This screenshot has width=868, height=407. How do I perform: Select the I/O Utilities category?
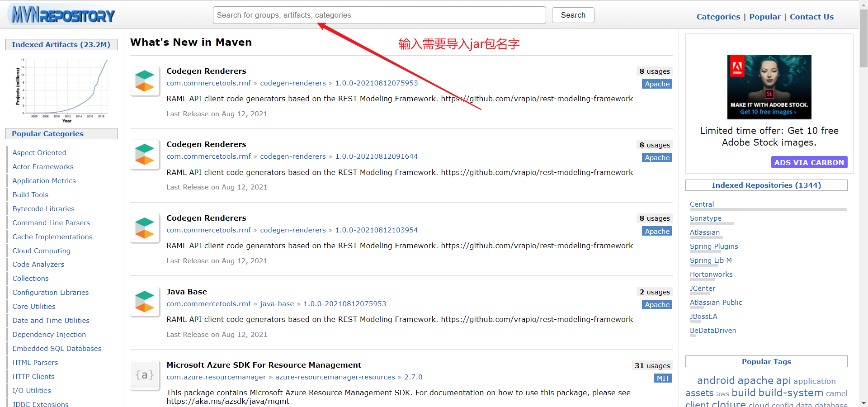click(32, 390)
